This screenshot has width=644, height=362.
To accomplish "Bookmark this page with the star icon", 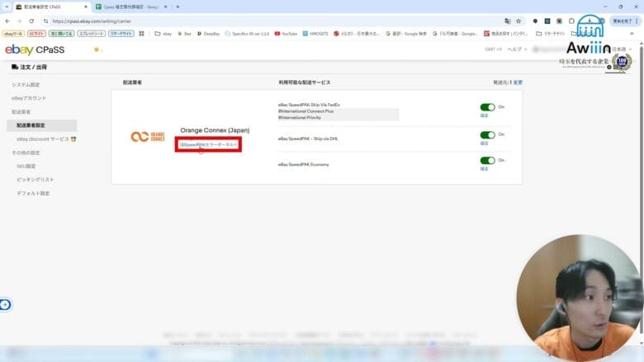I will [x=518, y=21].
